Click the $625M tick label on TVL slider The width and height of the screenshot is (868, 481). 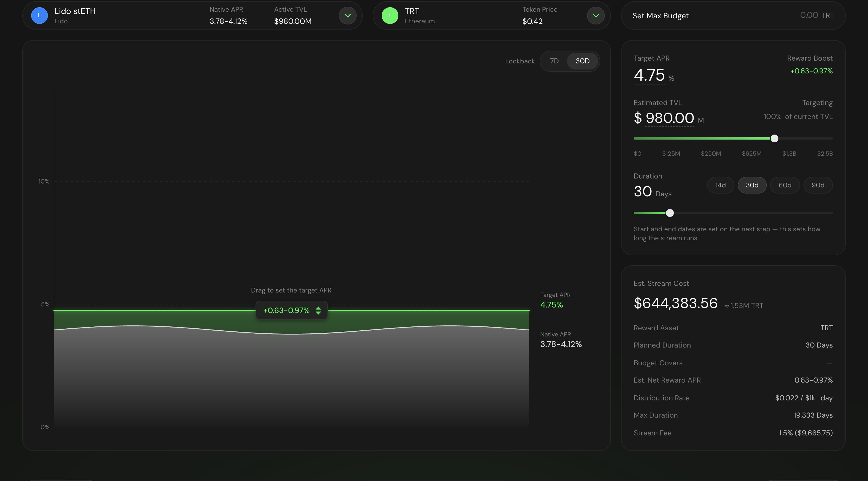[x=751, y=153]
